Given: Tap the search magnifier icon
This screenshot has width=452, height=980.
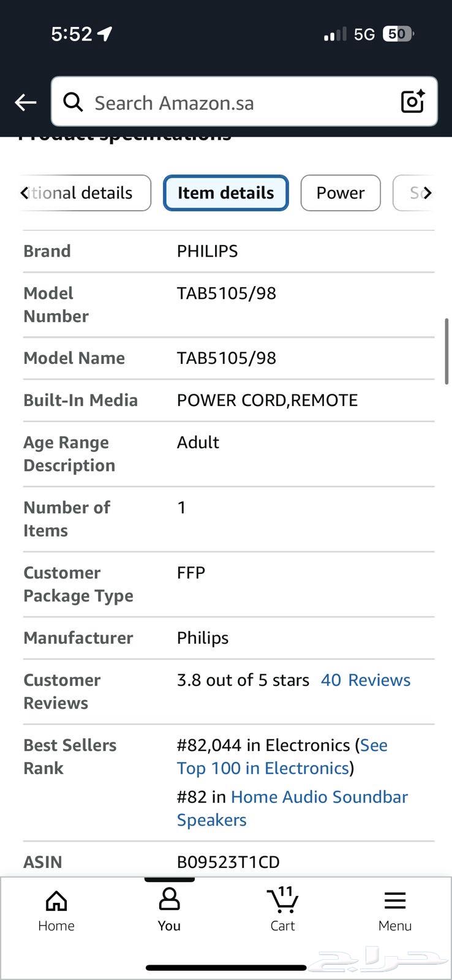Looking at the screenshot, I should click(x=73, y=102).
